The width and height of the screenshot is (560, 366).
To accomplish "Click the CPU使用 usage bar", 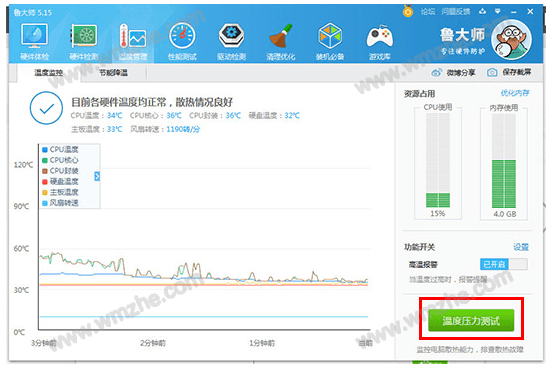I will click(438, 160).
